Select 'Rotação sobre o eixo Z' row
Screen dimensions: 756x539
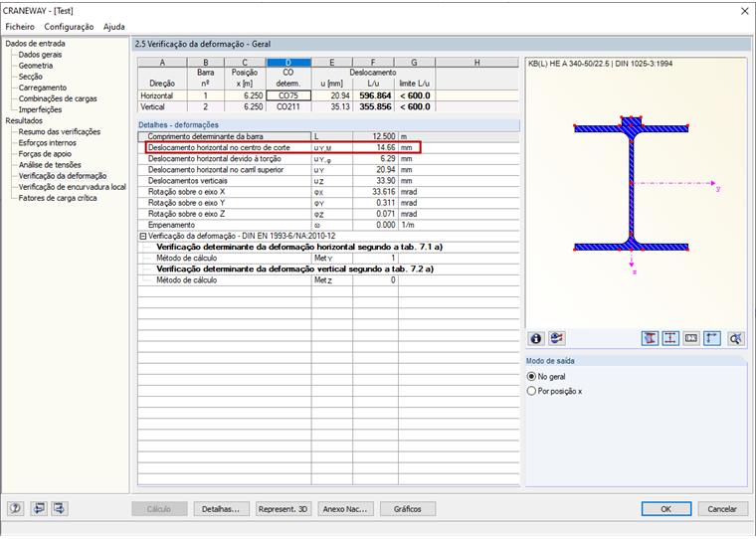[328, 214]
